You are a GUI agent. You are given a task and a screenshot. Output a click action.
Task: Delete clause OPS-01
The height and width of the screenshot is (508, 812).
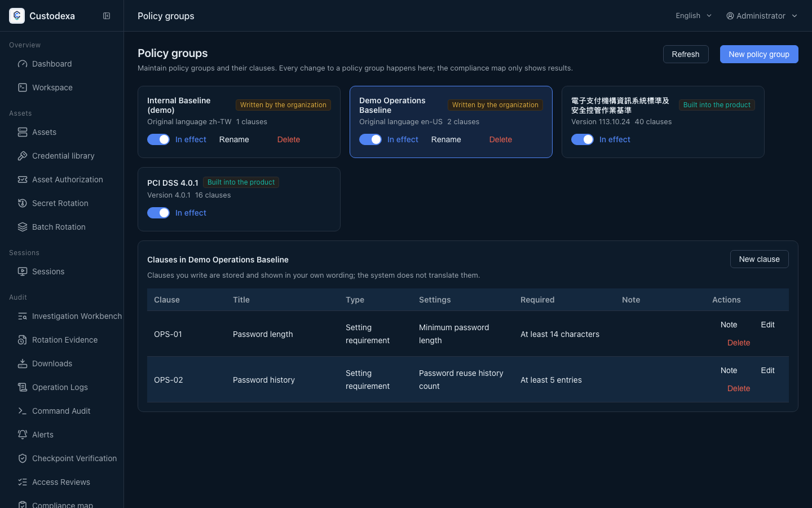coord(739,343)
